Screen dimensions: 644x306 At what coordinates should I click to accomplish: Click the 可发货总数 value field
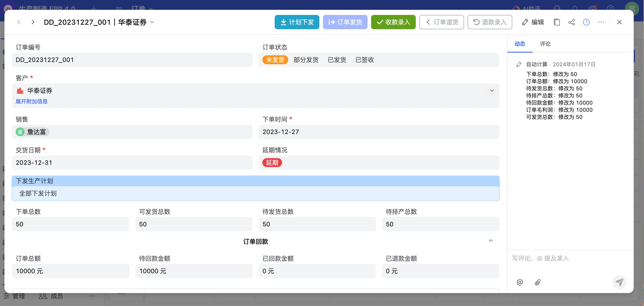pyautogui.click(x=194, y=224)
